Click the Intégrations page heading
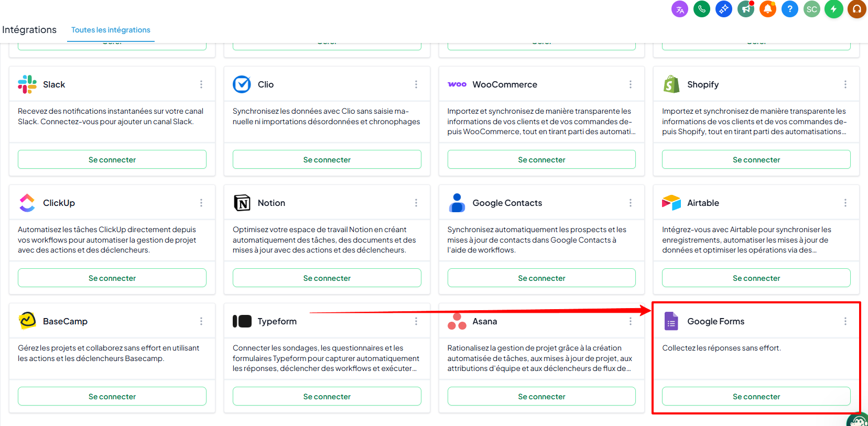 click(x=29, y=30)
